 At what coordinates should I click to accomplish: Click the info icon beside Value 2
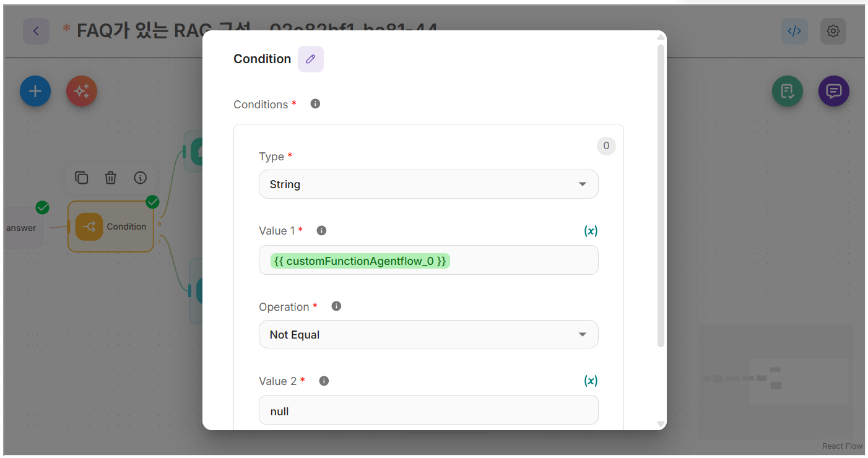(324, 381)
